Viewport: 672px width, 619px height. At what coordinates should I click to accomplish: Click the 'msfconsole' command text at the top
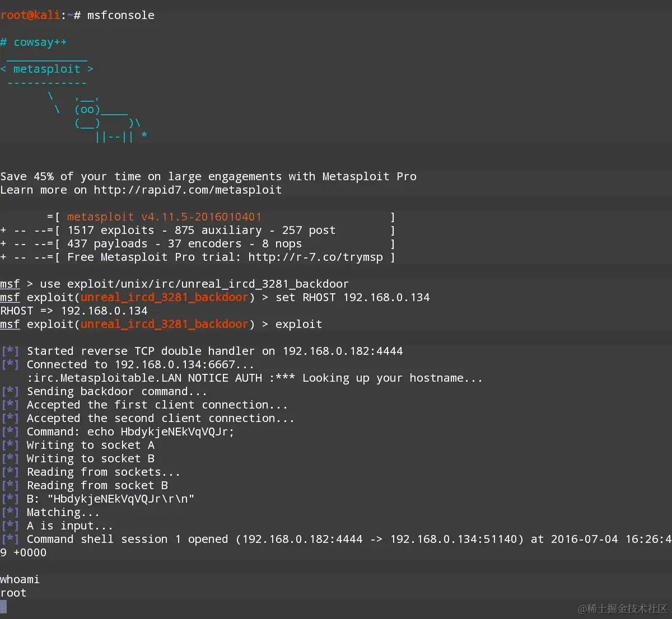click(121, 15)
